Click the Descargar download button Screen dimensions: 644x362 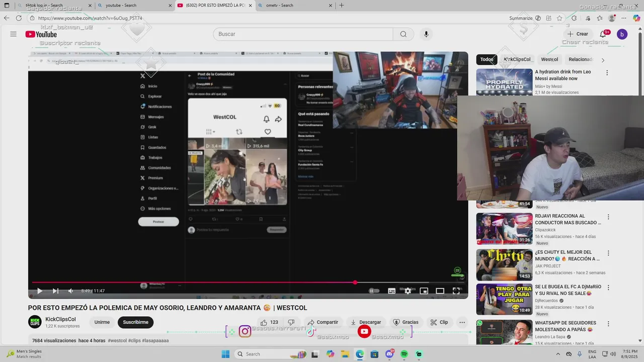[x=366, y=322]
